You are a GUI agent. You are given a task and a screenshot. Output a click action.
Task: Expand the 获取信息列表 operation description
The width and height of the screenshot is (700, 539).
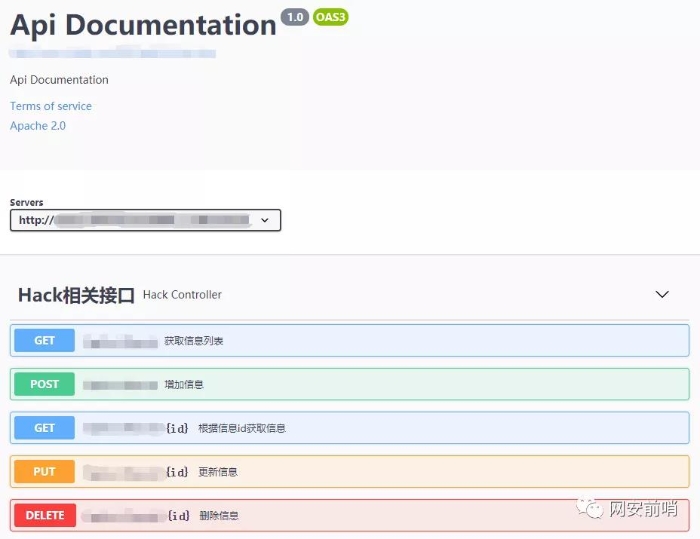pyautogui.click(x=194, y=341)
